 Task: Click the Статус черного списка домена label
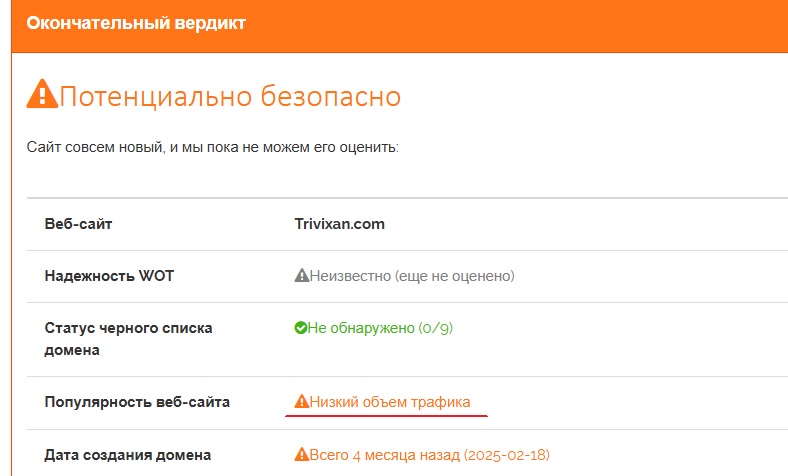[x=129, y=339]
